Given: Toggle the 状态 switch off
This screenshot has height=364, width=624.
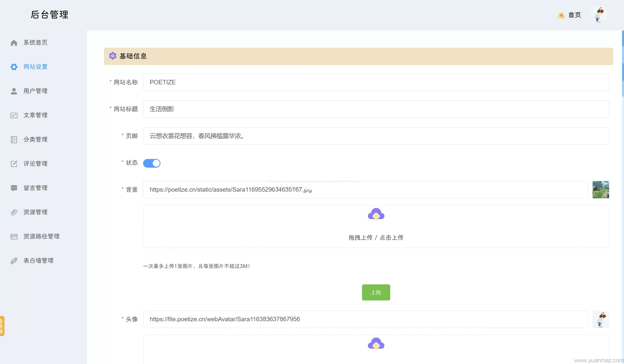Looking at the screenshot, I should point(152,163).
